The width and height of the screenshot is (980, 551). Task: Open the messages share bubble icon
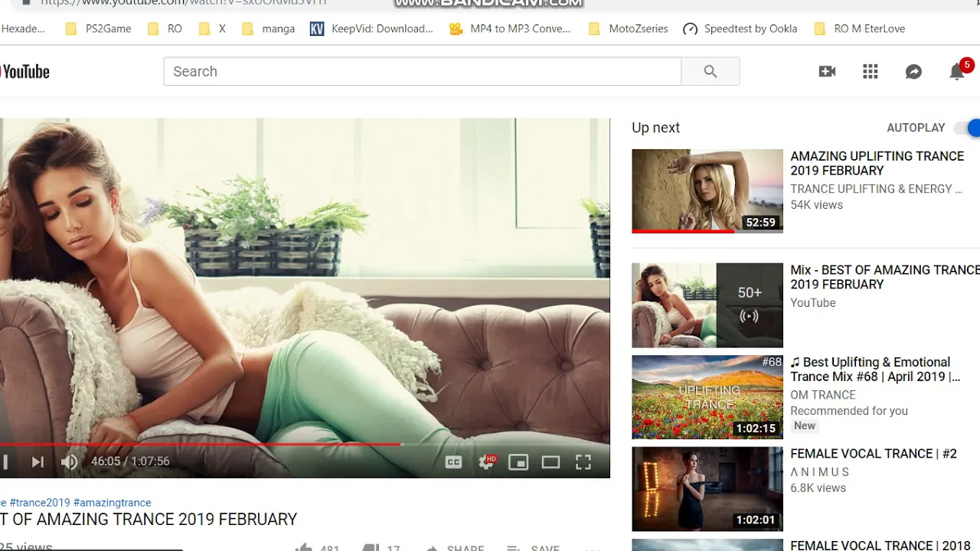point(913,71)
